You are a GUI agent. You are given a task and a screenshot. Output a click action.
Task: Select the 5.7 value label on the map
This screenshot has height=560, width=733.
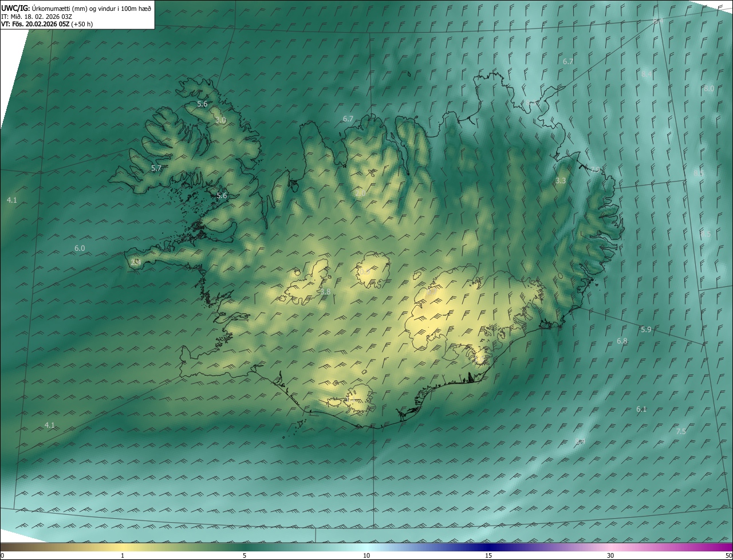coord(156,168)
